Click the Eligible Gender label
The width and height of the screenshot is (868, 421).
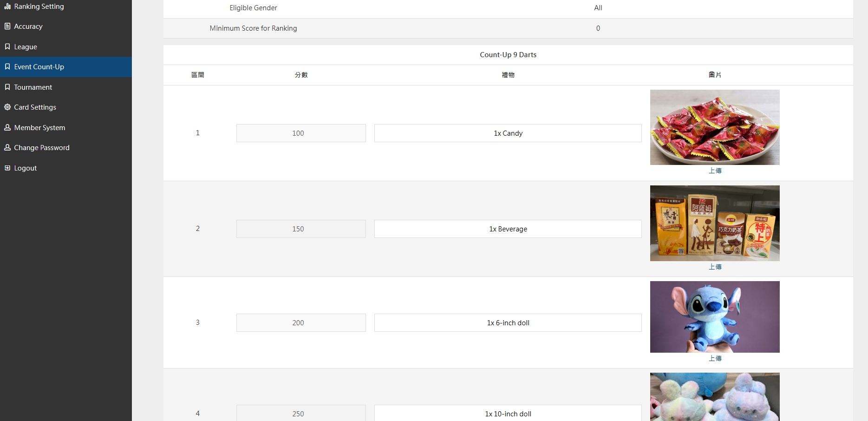point(253,8)
